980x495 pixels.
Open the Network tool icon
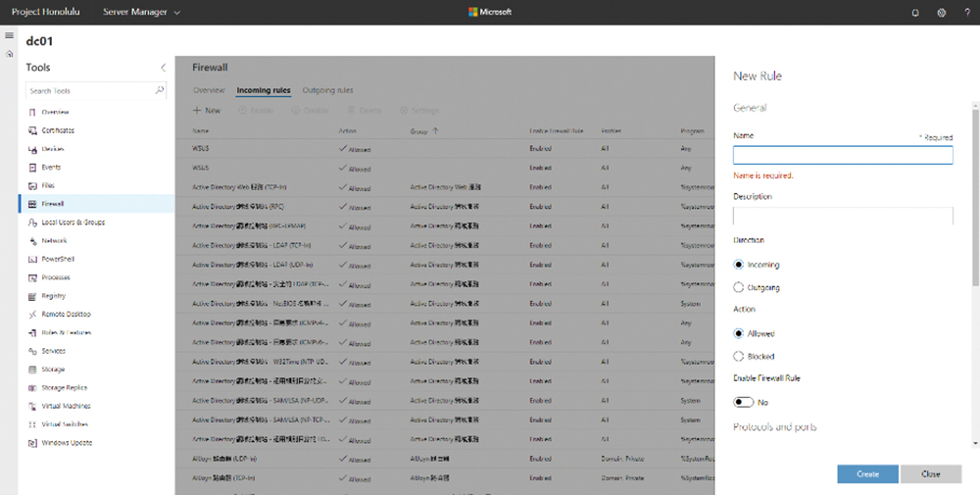[32, 240]
